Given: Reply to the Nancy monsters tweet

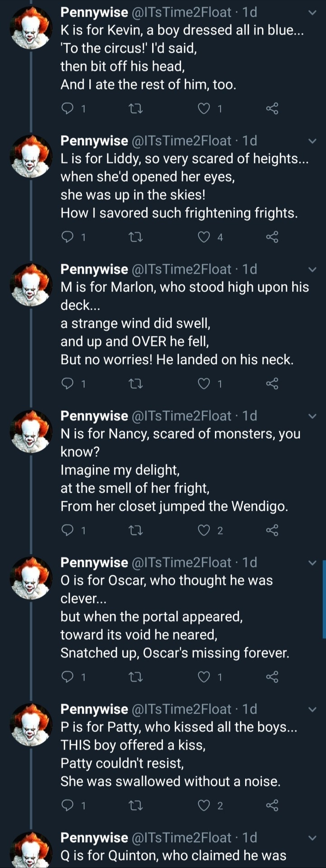Looking at the screenshot, I should tap(67, 530).
